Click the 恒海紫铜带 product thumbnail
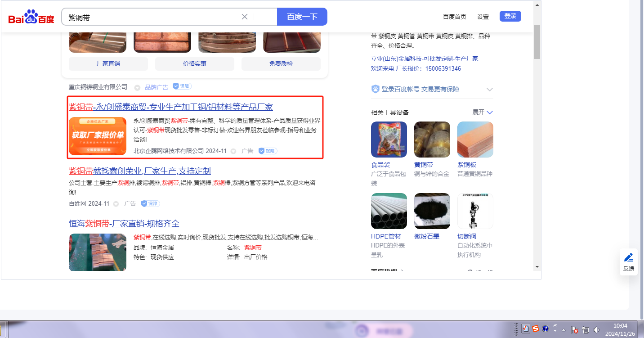This screenshot has height=338, width=644. click(98, 252)
